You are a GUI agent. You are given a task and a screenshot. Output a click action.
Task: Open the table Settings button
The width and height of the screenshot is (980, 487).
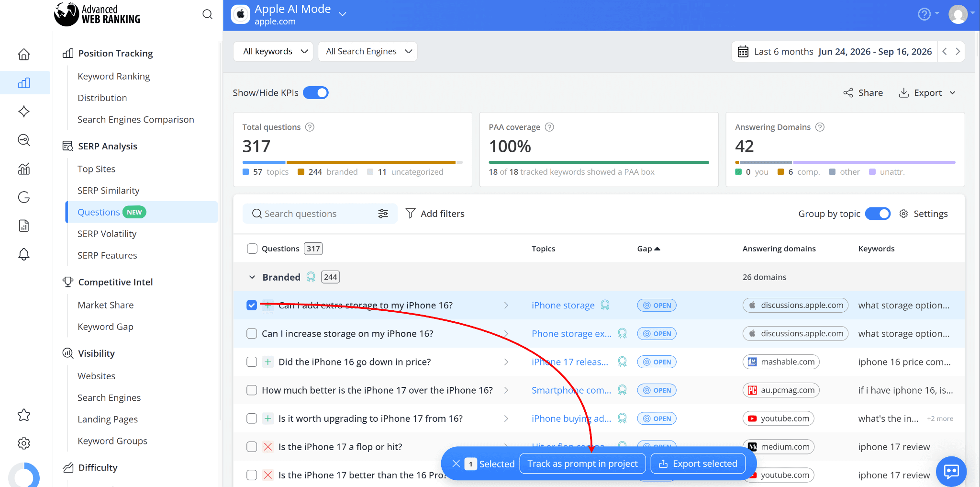[x=923, y=214]
